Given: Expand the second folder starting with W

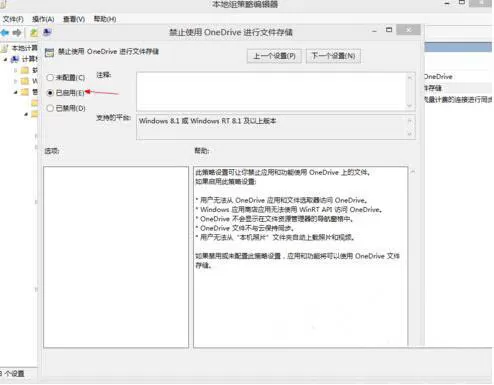Looking at the screenshot, I should (x=15, y=81).
